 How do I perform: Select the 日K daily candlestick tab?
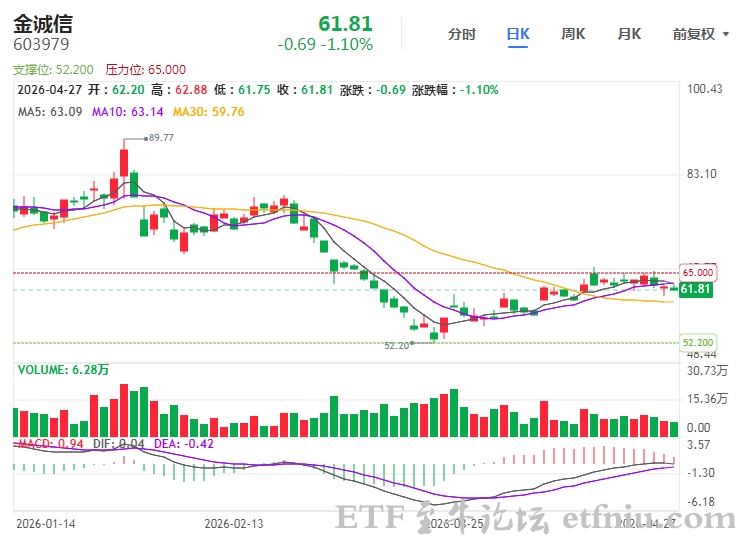click(518, 34)
